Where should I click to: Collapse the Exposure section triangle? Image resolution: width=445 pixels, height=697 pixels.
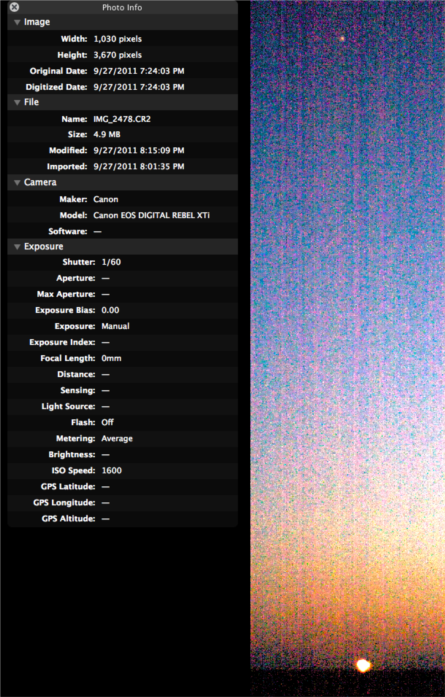[x=17, y=247]
